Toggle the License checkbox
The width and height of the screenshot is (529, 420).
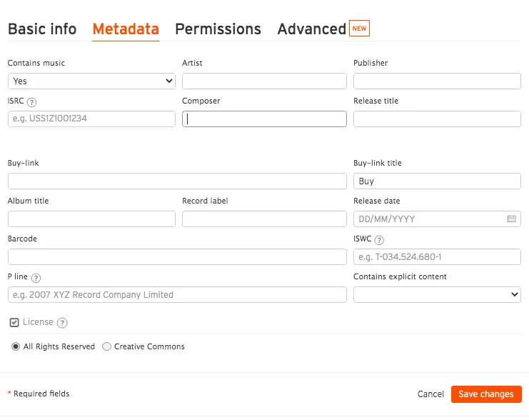click(x=14, y=323)
